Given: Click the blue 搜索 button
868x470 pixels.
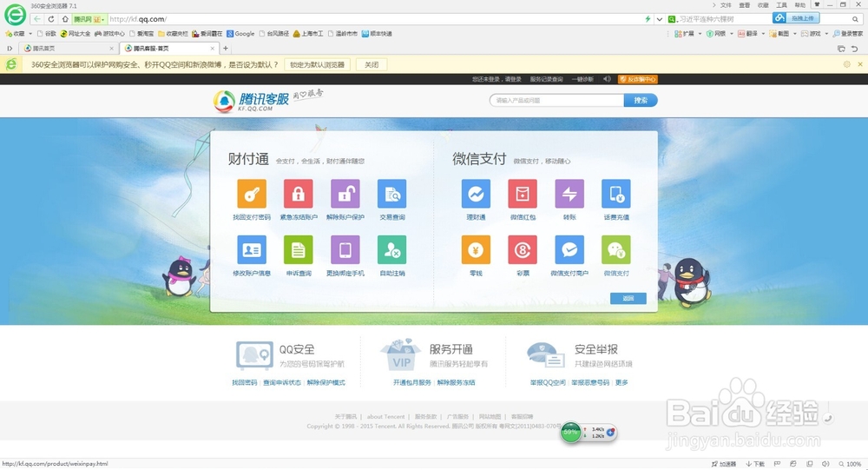Looking at the screenshot, I should click(641, 100).
